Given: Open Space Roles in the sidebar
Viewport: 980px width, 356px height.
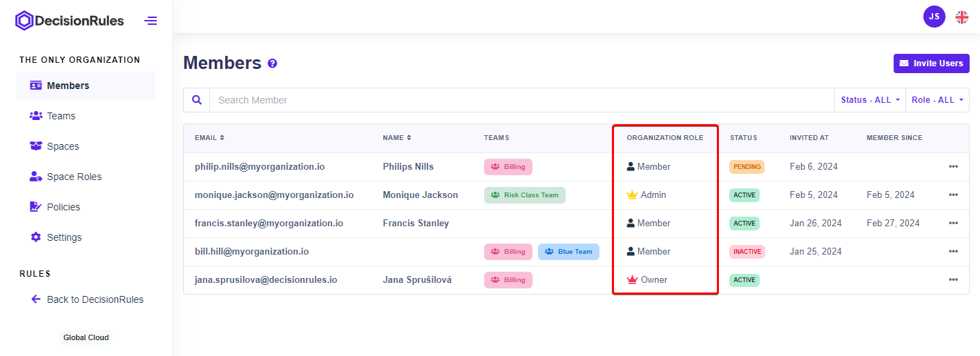Looking at the screenshot, I should [x=74, y=177].
